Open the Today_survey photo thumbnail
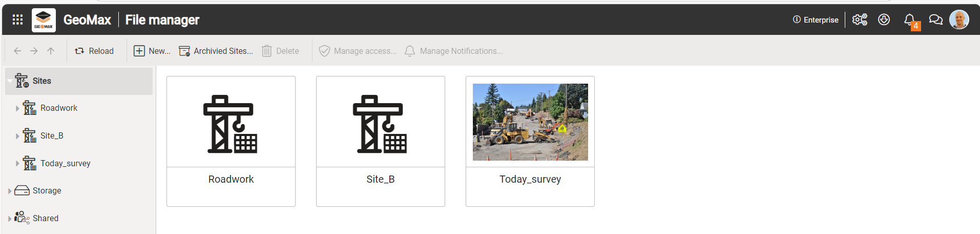 point(530,122)
